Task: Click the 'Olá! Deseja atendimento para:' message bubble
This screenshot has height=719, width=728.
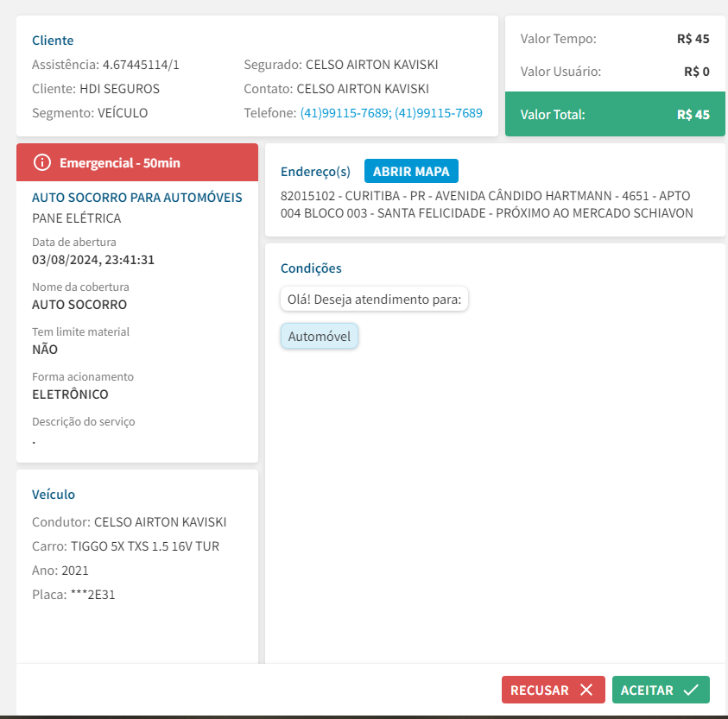Action: (374, 300)
